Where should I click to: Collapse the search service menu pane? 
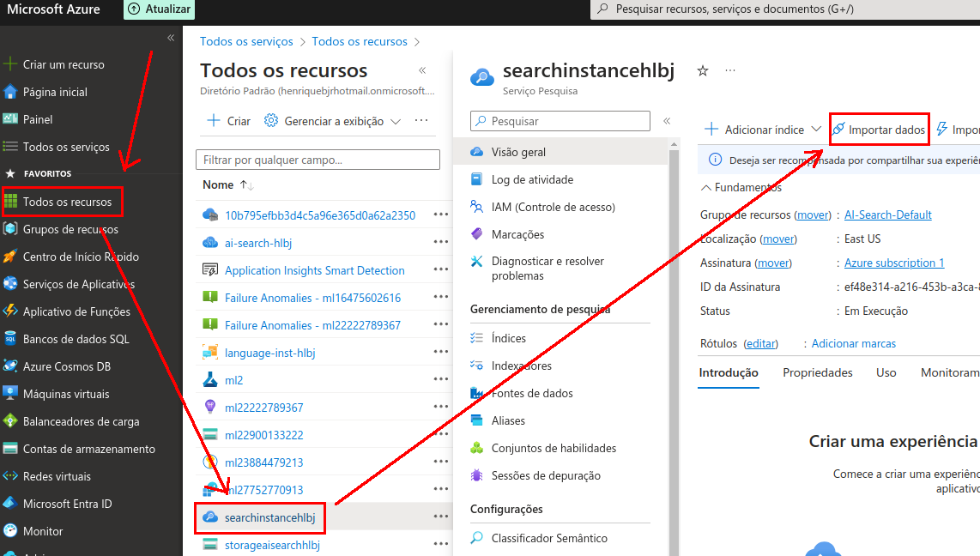point(667,121)
